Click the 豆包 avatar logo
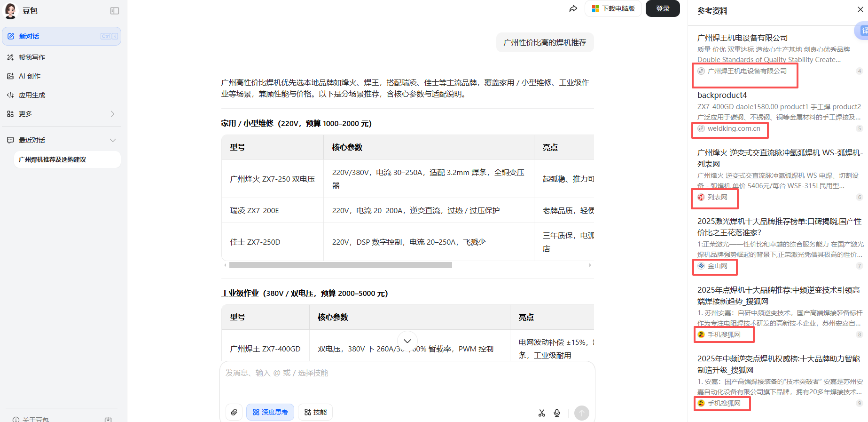The width and height of the screenshot is (868, 422). point(11,11)
